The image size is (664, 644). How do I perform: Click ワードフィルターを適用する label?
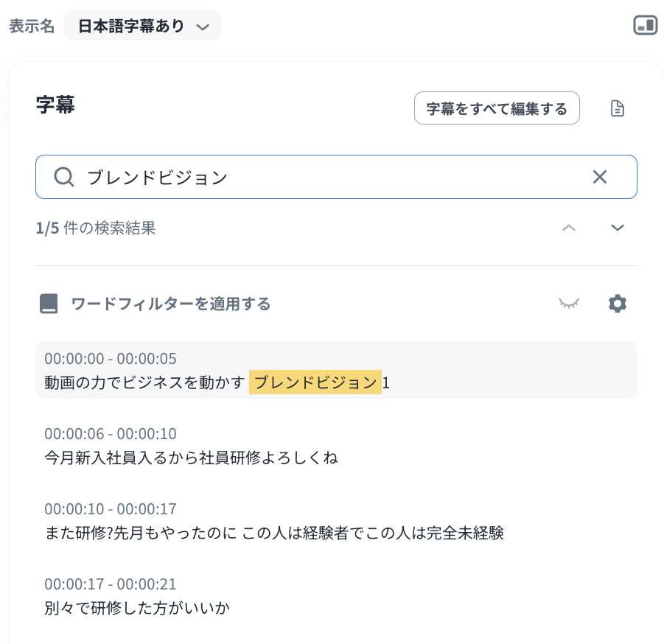(x=170, y=304)
